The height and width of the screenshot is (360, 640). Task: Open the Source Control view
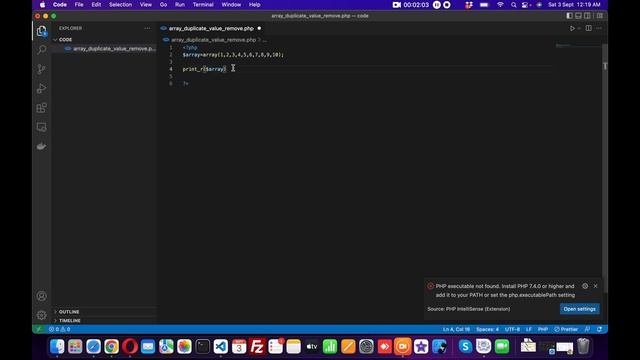41,69
